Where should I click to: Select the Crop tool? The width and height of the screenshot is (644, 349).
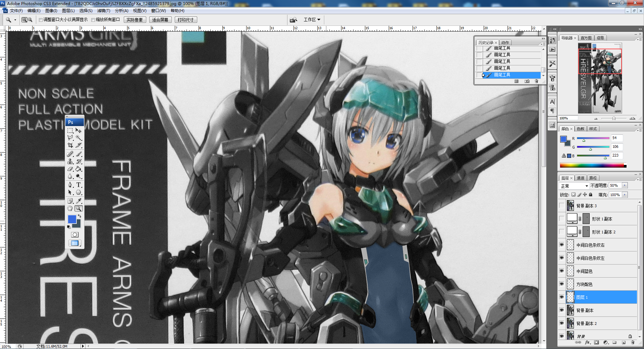[70, 145]
